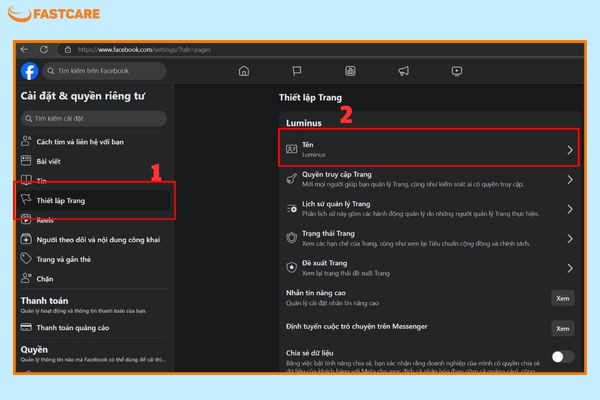
Task: Click the lock icon in address bar
Action: 68,50
